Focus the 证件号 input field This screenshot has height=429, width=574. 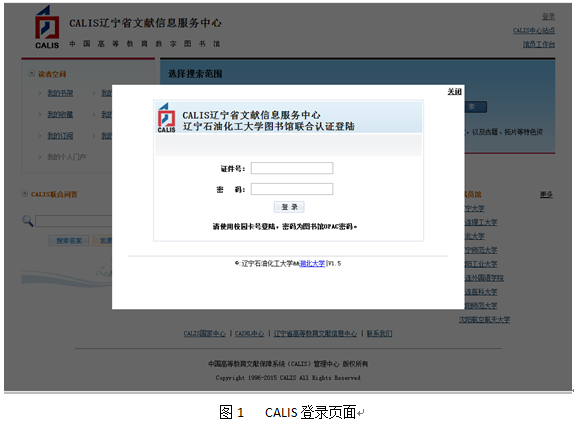click(x=292, y=168)
